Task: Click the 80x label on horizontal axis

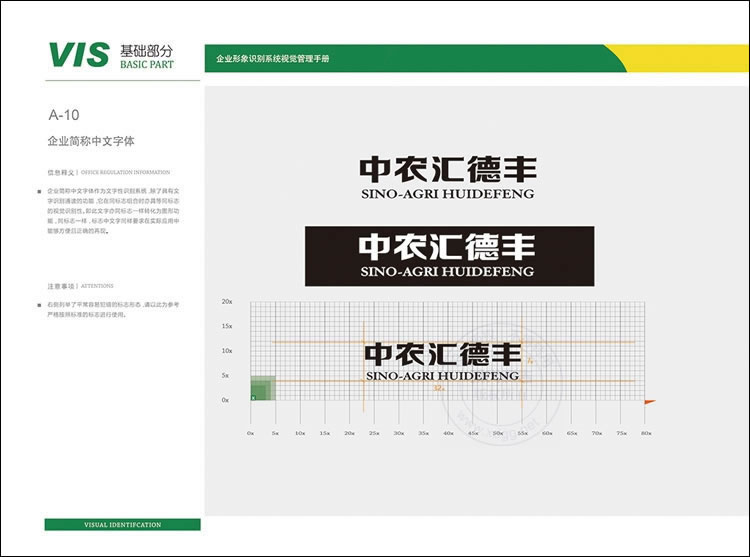Action: [x=646, y=434]
